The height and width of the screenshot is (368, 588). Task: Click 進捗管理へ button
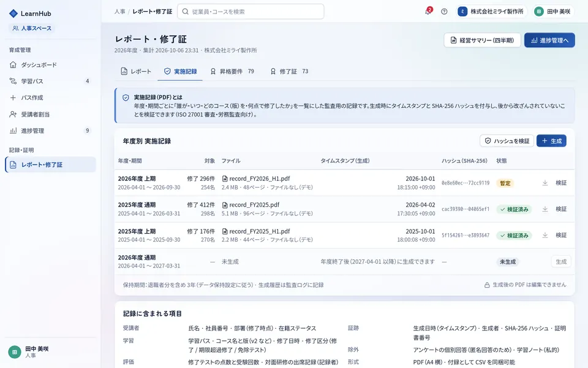pyautogui.click(x=549, y=40)
